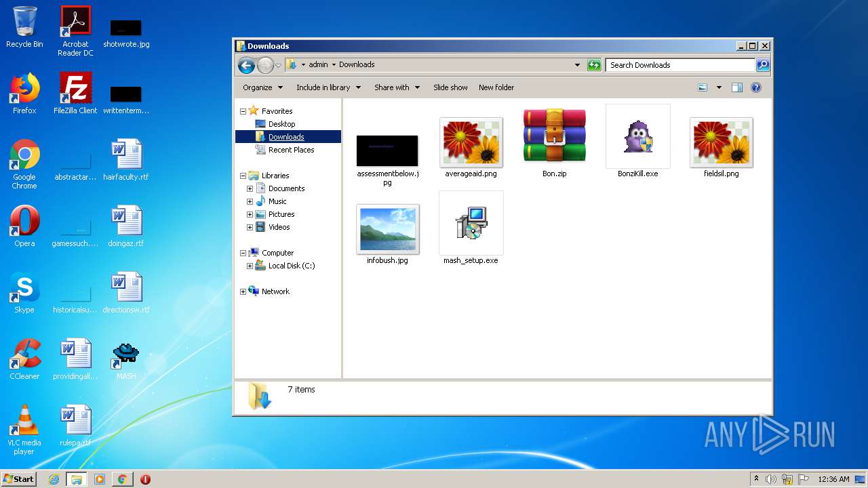
Task: Select mash_setup.exe installer file
Action: coord(471,228)
